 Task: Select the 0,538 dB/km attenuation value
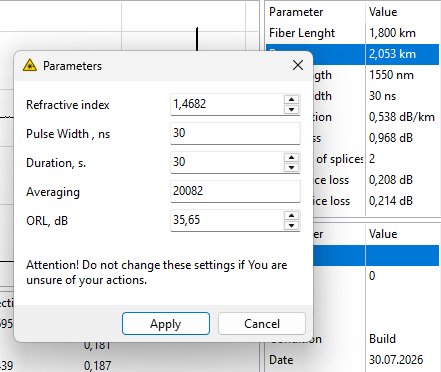(x=402, y=117)
